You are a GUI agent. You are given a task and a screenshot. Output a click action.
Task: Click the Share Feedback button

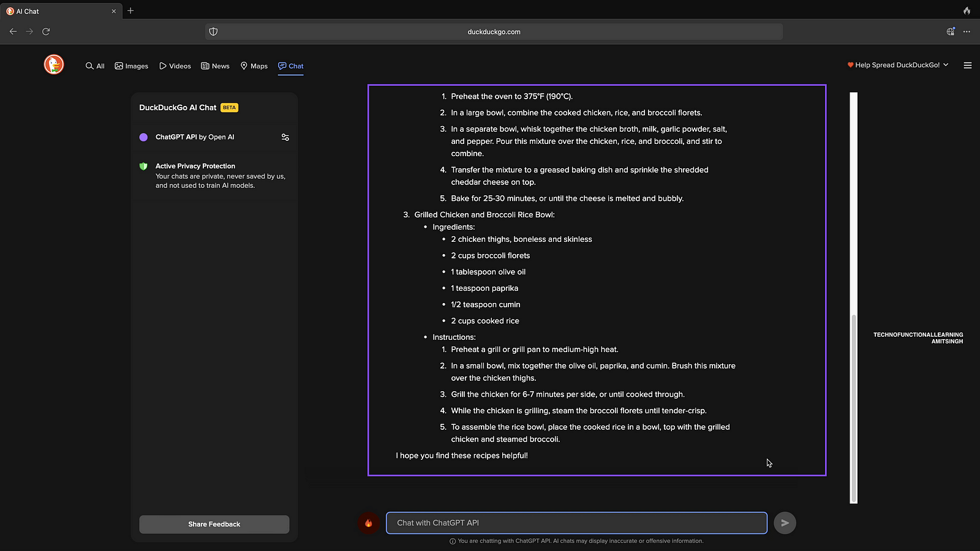point(214,524)
